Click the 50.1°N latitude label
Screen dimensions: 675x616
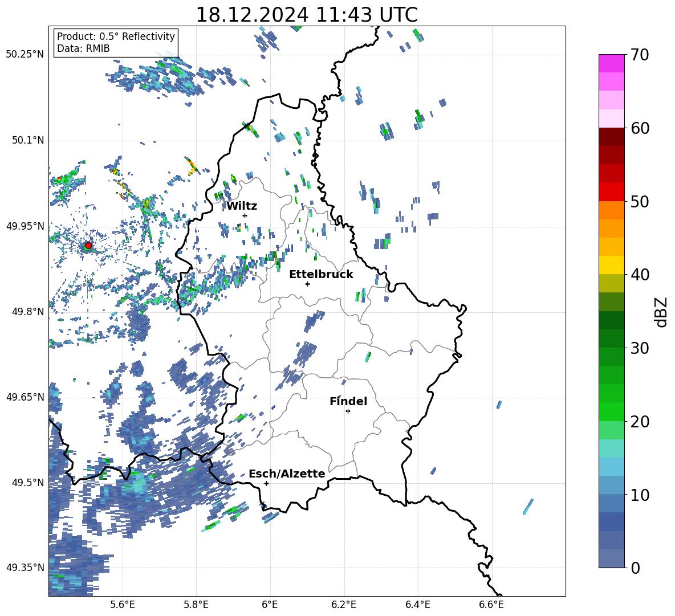point(28,140)
